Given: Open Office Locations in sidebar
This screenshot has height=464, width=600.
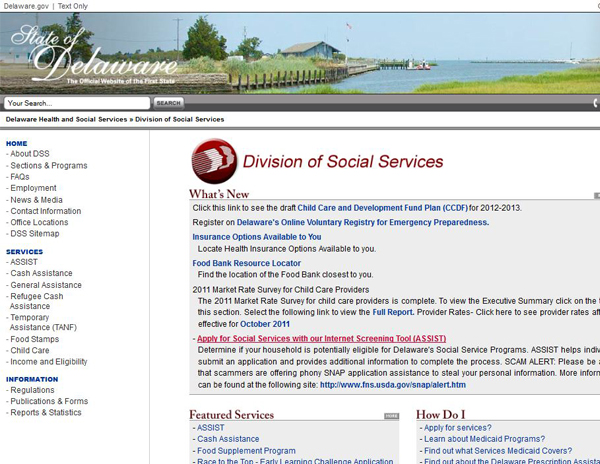Looking at the screenshot, I should (x=39, y=222).
